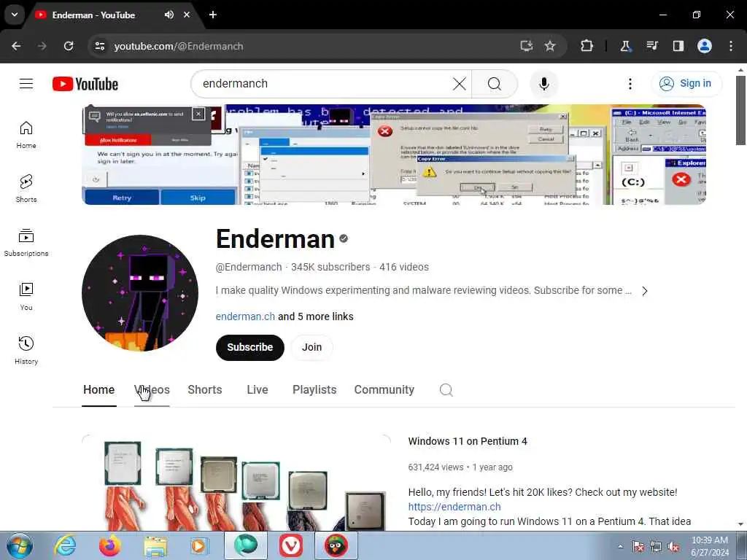Click the magnifier search button
This screenshot has width=747, height=560.
point(495,84)
